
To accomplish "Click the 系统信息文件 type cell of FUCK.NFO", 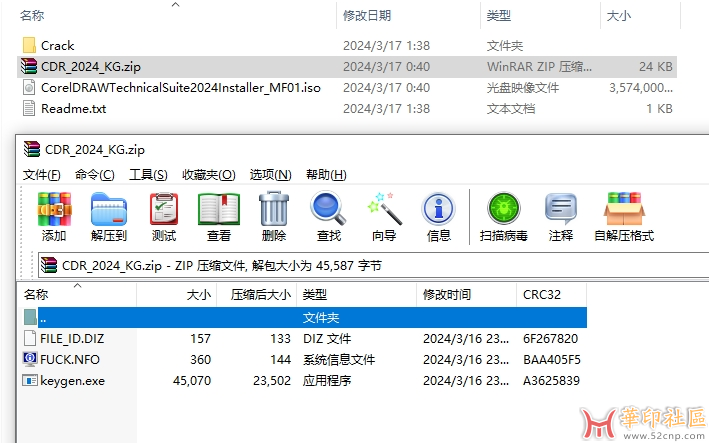I will 339,360.
